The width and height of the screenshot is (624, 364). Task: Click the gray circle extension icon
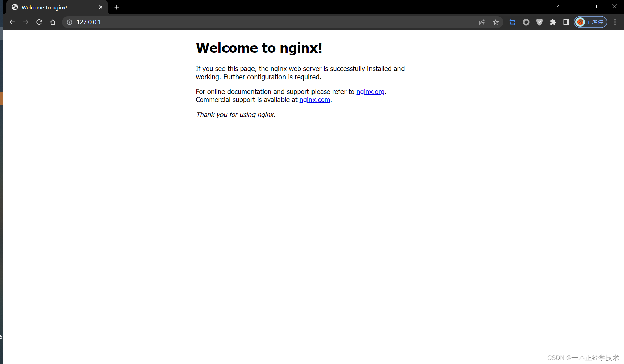[526, 22]
